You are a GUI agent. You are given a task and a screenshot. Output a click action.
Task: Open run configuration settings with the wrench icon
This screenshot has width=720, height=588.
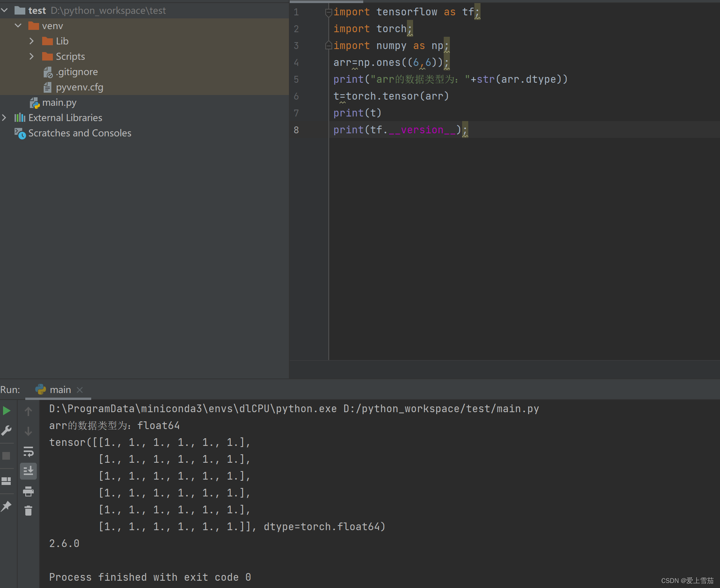tap(6, 430)
